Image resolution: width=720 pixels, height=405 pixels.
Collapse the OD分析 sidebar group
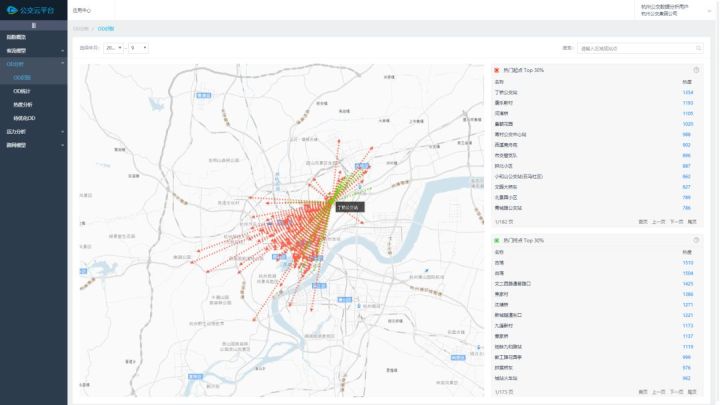34,64
